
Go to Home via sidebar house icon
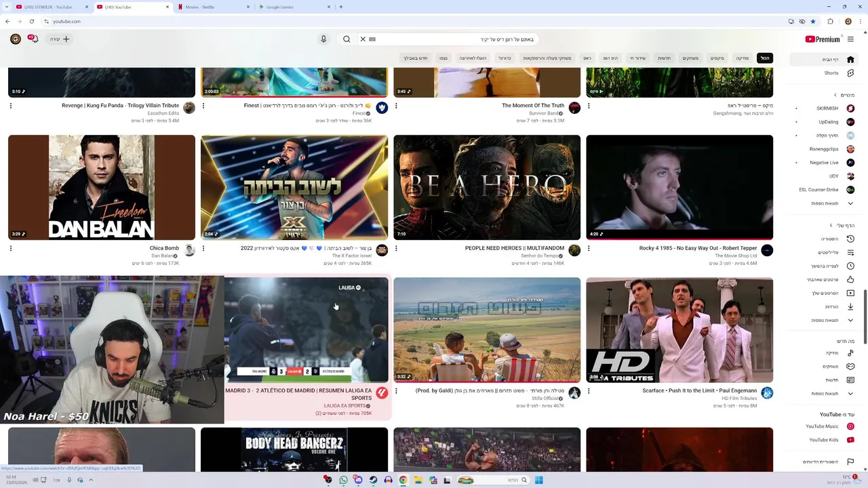[850, 60]
